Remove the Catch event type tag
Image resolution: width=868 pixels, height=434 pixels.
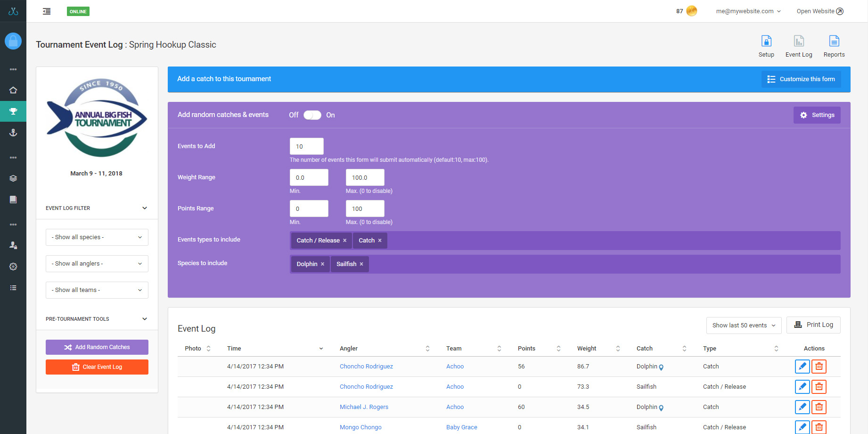point(380,241)
